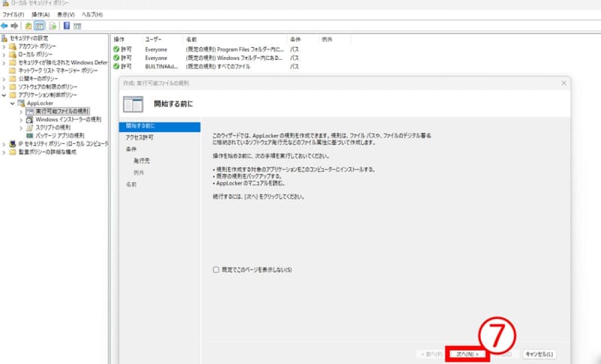The image size is (601, 364).
Task: Collapse the AppLocker tree node
Action: point(12,103)
